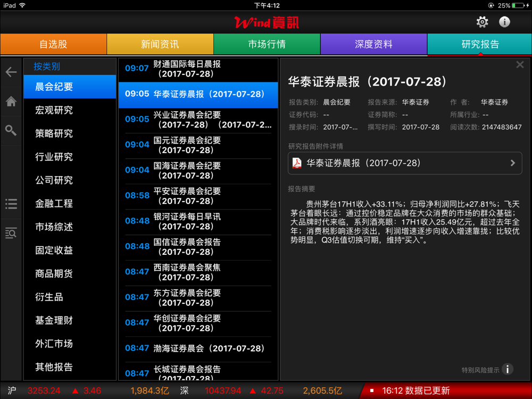This screenshot has height=399, width=532.
Task: Open the settings gear icon
Action: coord(482,22)
